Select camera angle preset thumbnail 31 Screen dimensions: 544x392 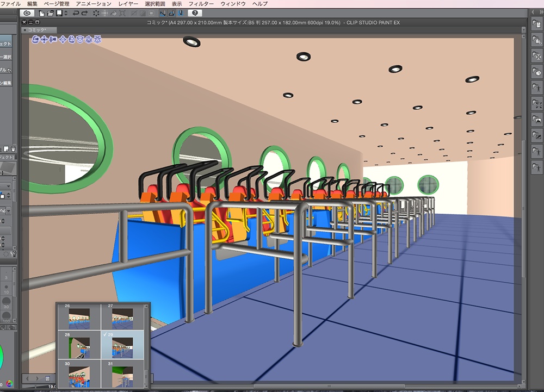122,374
